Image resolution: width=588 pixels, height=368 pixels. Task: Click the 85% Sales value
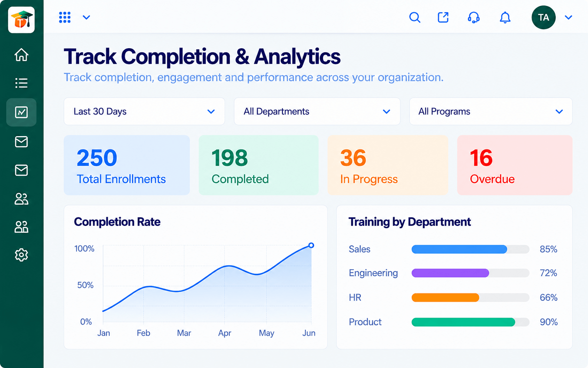548,249
